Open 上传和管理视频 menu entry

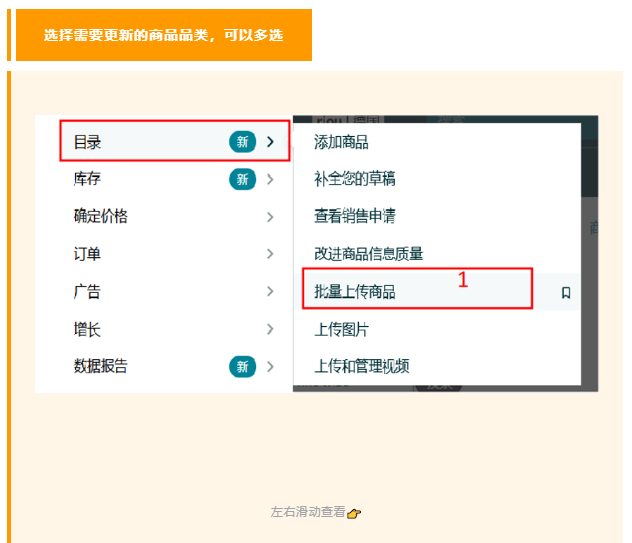[362, 367]
